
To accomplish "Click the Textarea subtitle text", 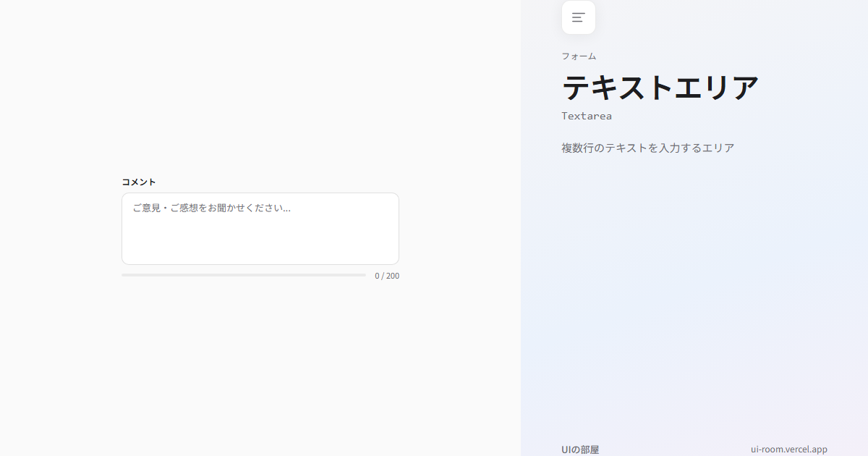I will click(587, 116).
